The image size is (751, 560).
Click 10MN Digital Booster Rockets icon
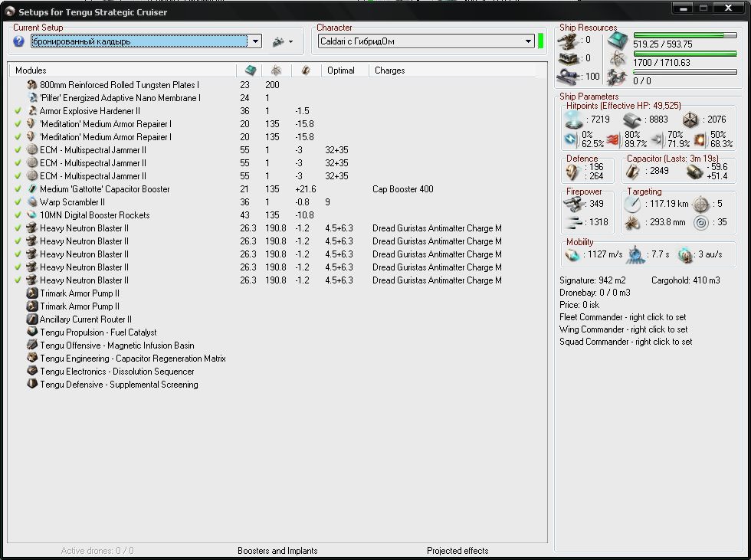tap(32, 215)
